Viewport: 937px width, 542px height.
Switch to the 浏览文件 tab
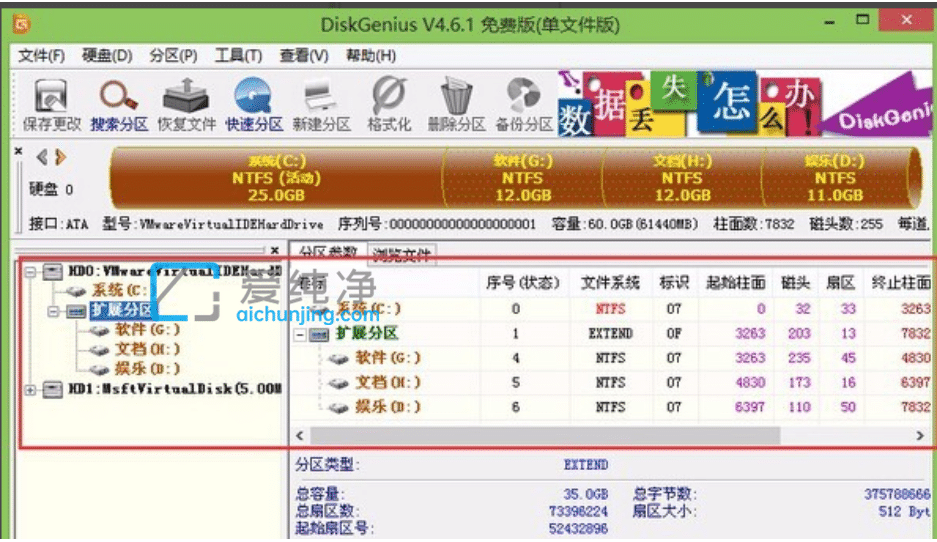point(402,253)
